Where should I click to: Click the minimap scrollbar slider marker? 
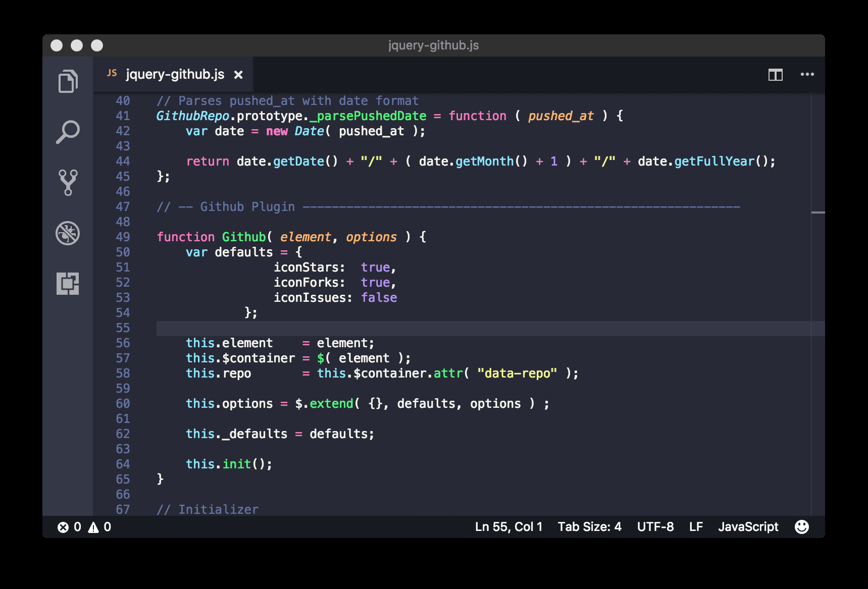click(818, 212)
